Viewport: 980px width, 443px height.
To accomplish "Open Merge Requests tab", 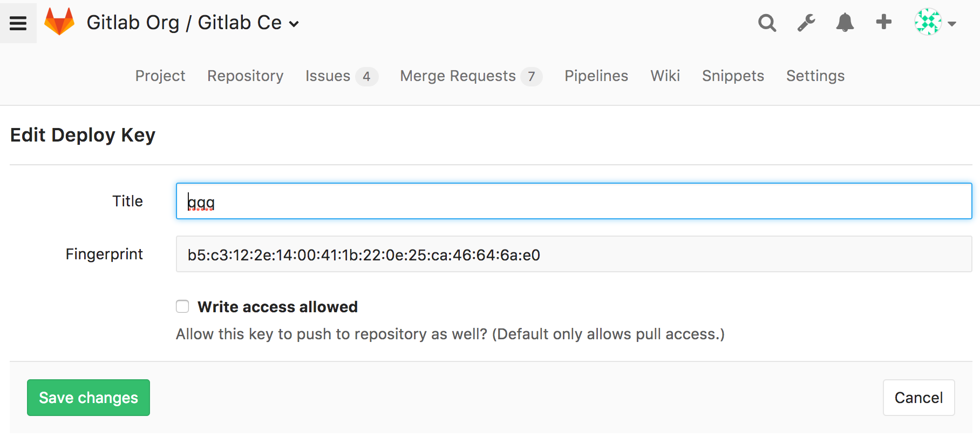I will pos(471,76).
